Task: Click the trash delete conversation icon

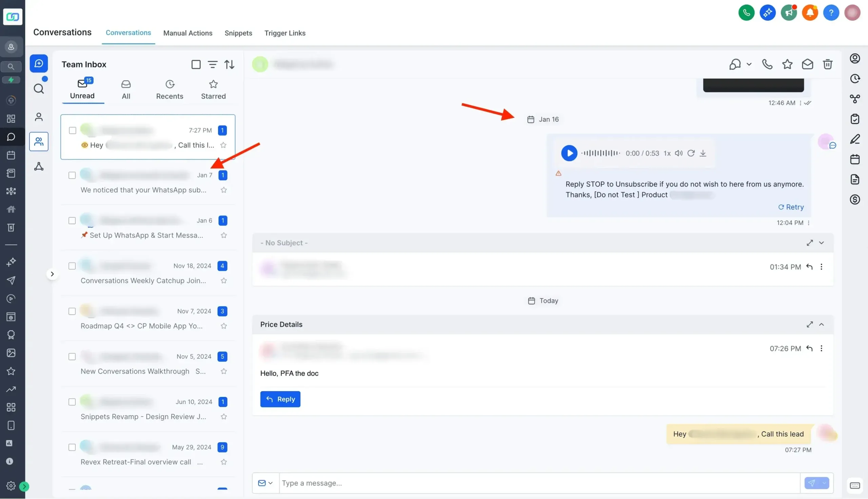Action: pyautogui.click(x=827, y=64)
